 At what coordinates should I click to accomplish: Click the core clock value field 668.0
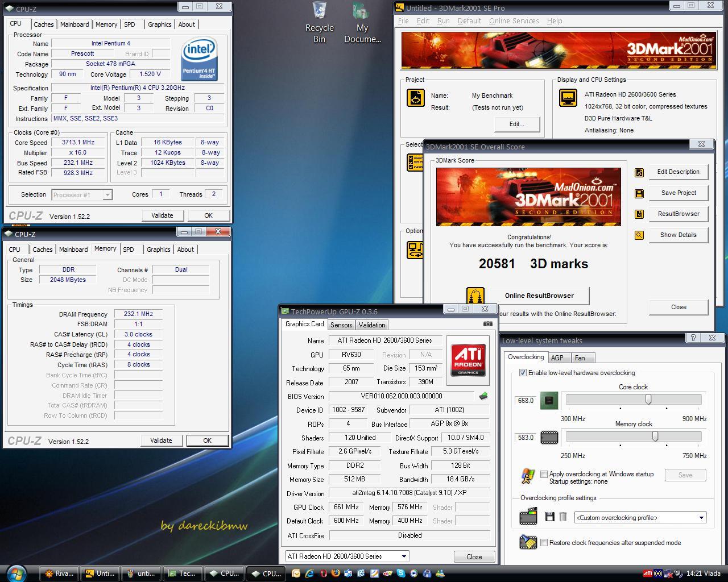tap(526, 401)
